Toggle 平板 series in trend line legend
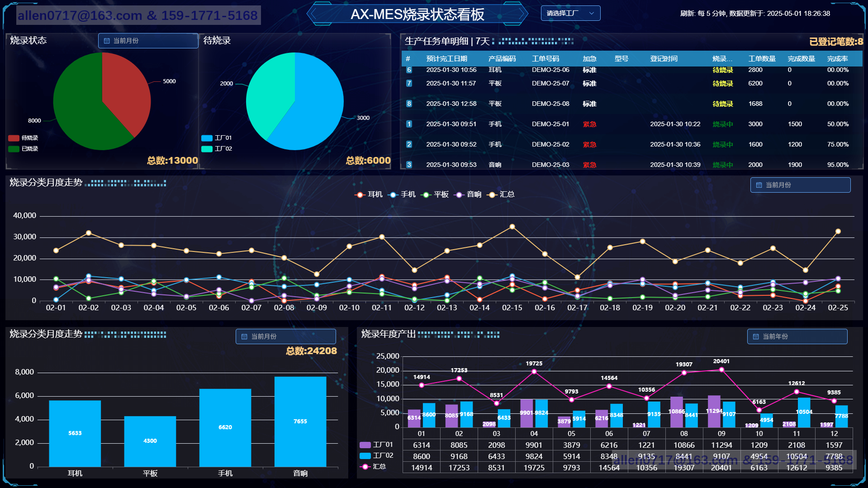Screen dimensions: 868x488 click(435, 194)
